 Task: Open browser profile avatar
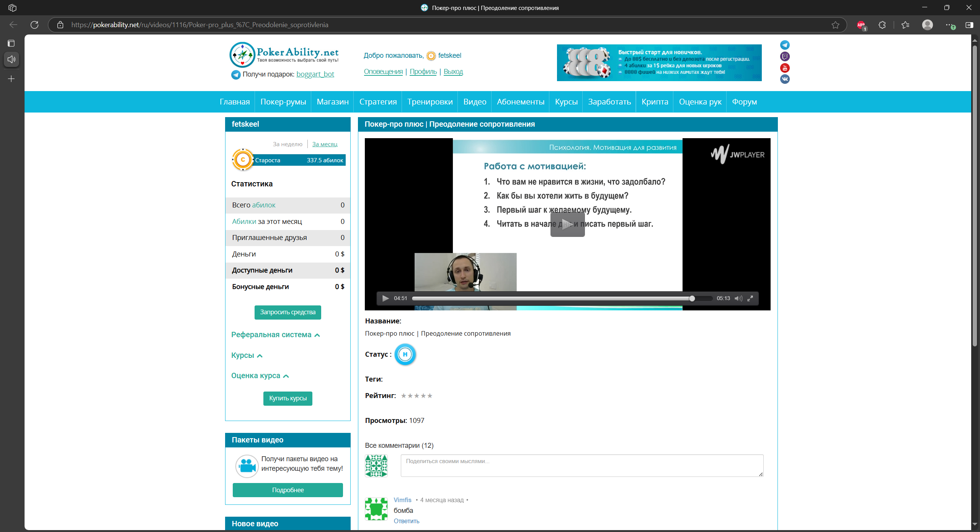928,25
